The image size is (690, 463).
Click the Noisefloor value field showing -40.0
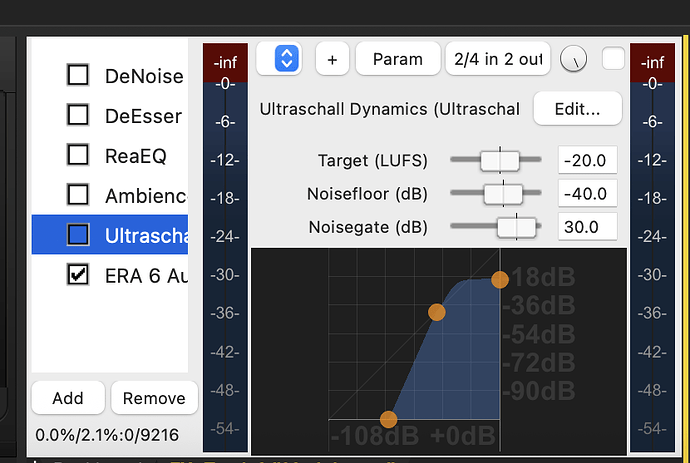[587, 194]
